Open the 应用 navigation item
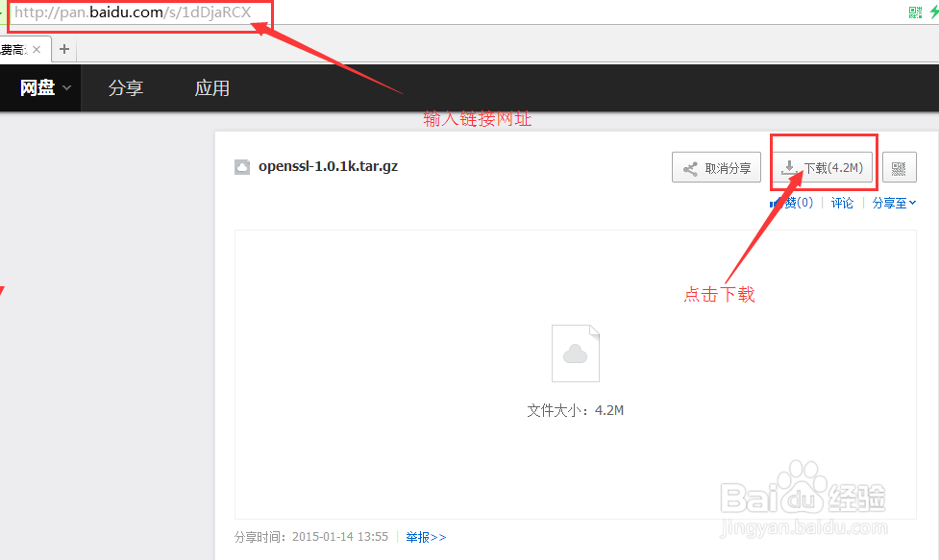939x560 pixels. pyautogui.click(x=212, y=88)
